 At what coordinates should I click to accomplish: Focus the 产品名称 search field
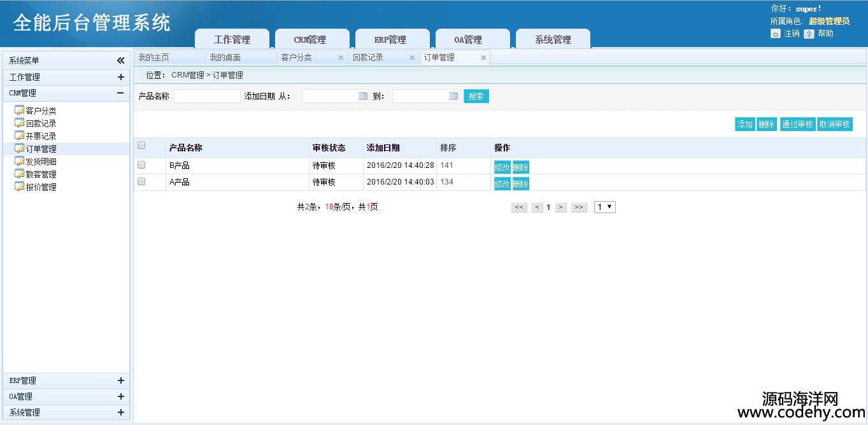(x=207, y=96)
